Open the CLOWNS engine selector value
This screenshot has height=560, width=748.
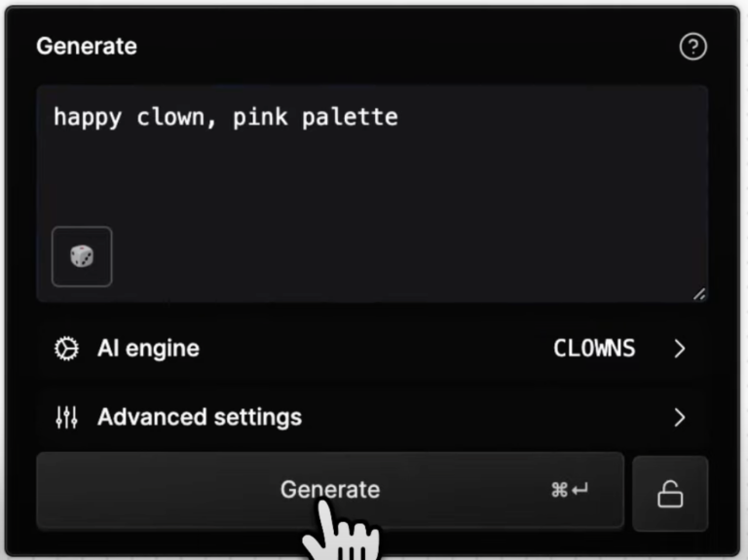(x=594, y=349)
